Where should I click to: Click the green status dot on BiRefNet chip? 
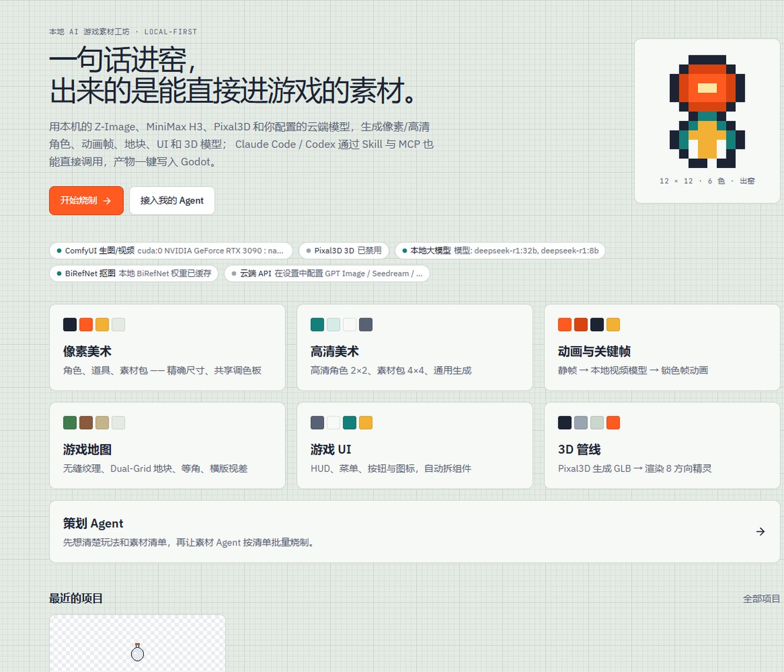(x=59, y=273)
